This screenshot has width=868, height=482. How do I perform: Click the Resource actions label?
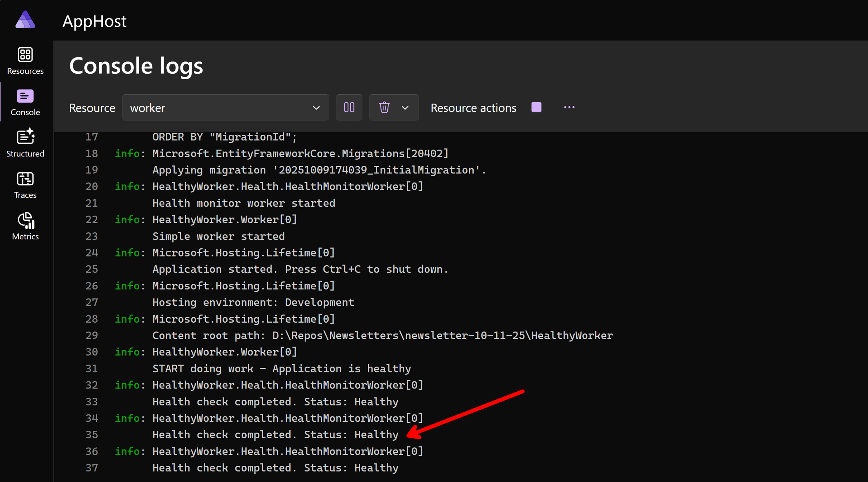click(473, 108)
